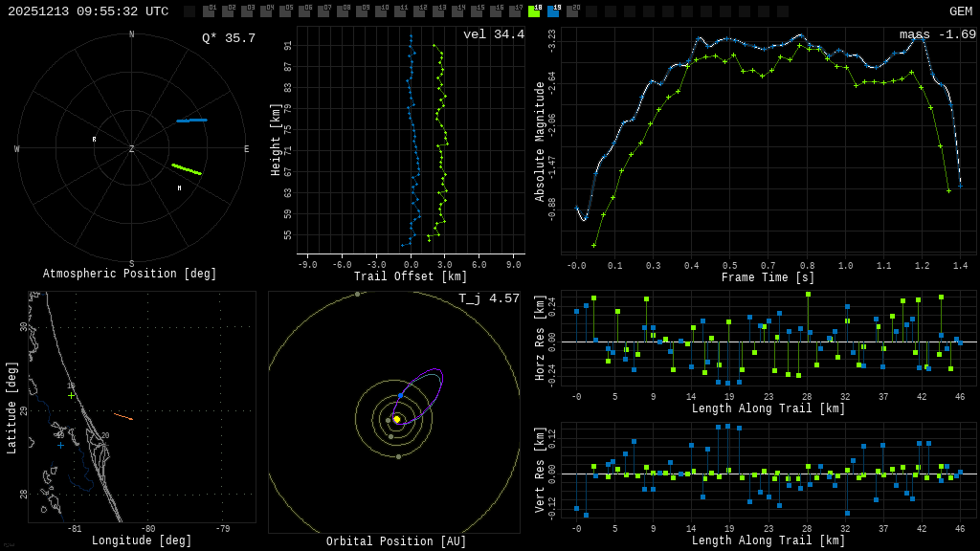
Task: Toggle the station 10 indicator box
Action: pyautogui.click(x=381, y=11)
